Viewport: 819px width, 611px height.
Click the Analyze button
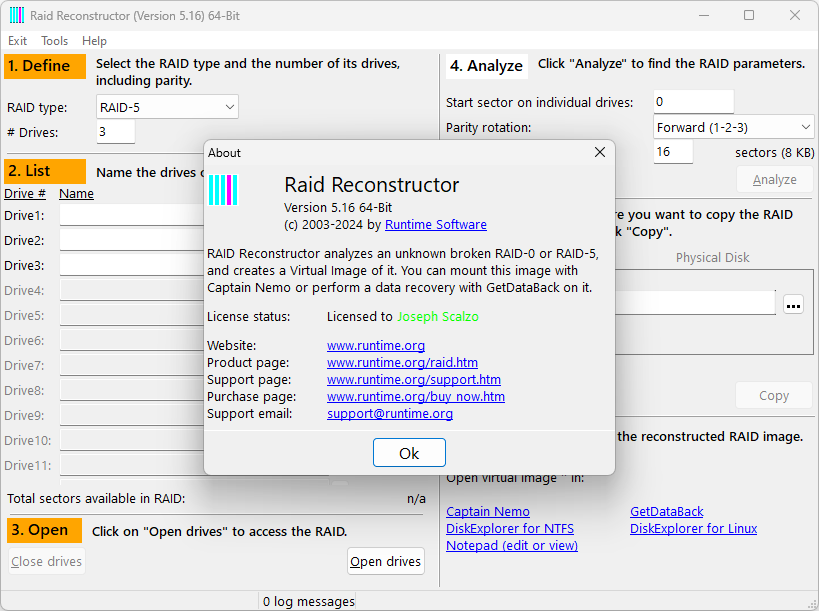774,180
